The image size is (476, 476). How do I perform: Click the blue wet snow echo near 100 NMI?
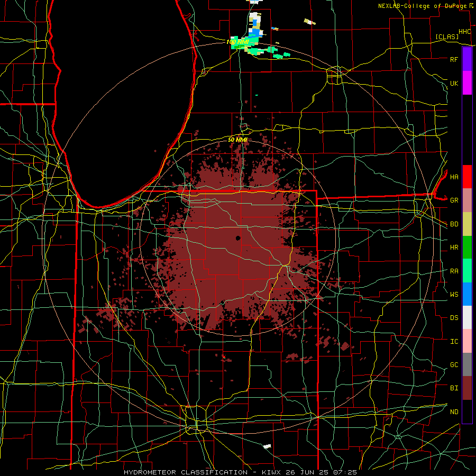click(257, 32)
